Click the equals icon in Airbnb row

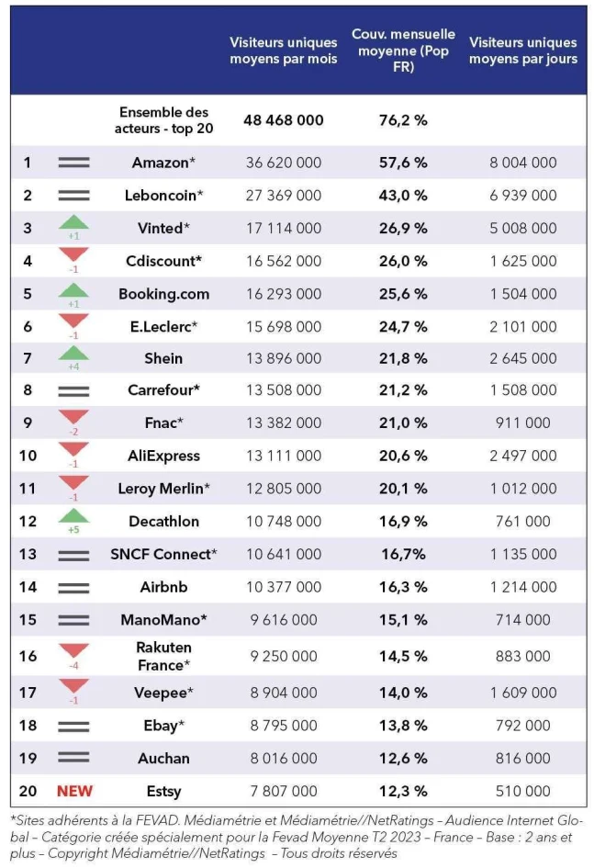73,588
